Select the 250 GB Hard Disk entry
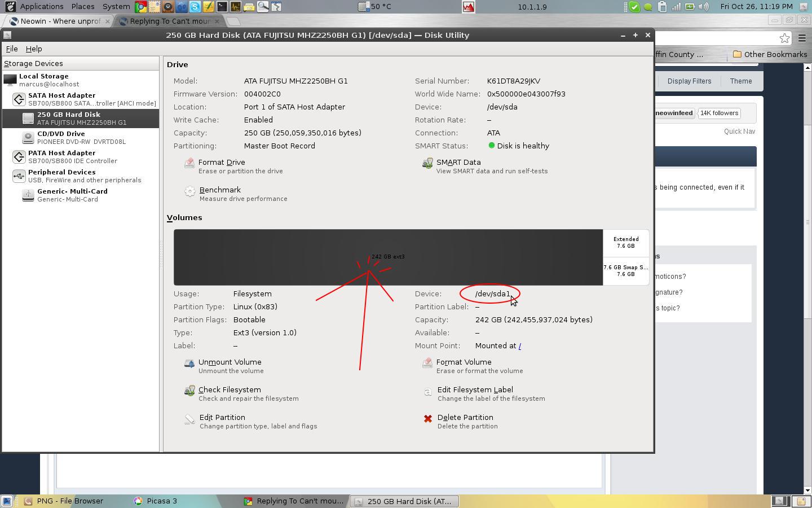This screenshot has height=508, width=812. (81, 119)
